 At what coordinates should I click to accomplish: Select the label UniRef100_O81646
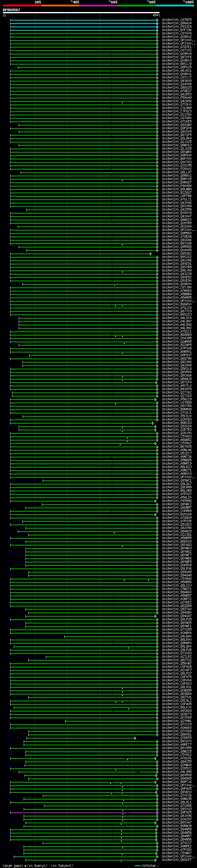pyautogui.click(x=177, y=240)
